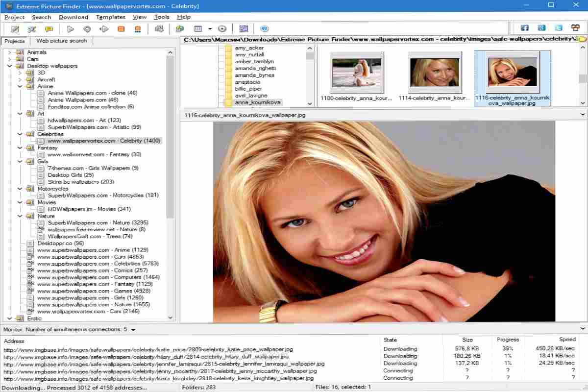Click the open folder icon beside path bar
This screenshot has height=392, width=588.
point(582,39)
